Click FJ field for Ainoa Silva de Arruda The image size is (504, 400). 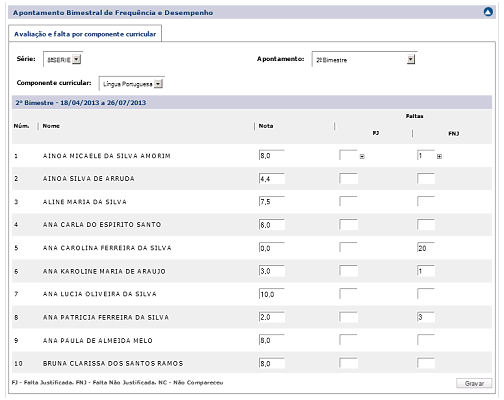(x=348, y=179)
